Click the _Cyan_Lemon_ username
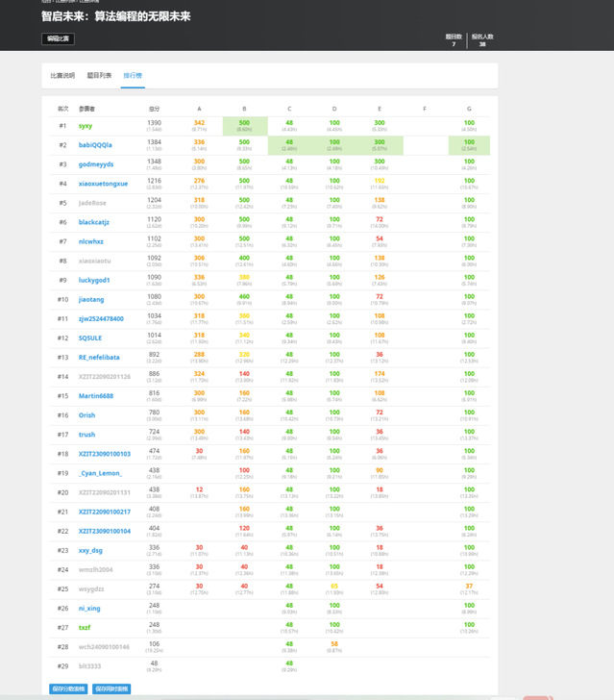The height and width of the screenshot is (700, 614). click(101, 473)
